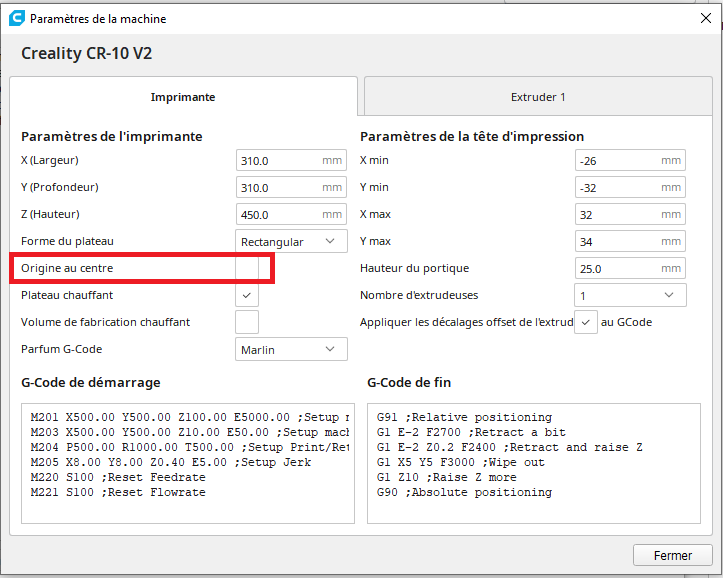Click the 'M204 P500.00 R1000.00' line
723x578 pixels.
(x=190, y=447)
